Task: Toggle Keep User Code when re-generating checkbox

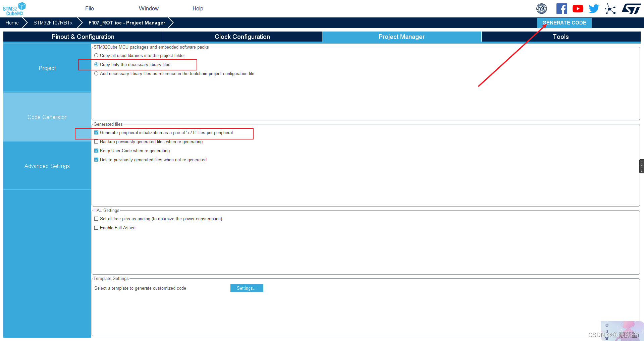Action: 96,151
